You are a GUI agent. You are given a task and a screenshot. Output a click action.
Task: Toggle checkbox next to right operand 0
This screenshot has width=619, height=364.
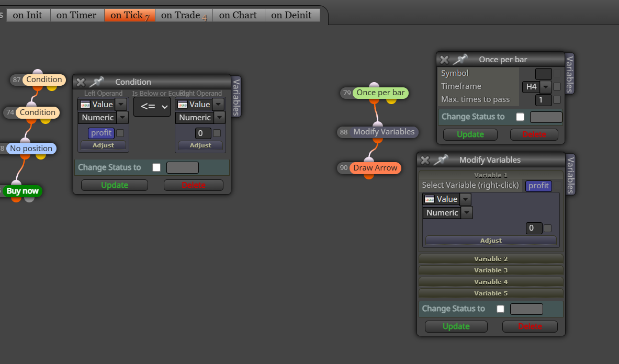(x=217, y=133)
